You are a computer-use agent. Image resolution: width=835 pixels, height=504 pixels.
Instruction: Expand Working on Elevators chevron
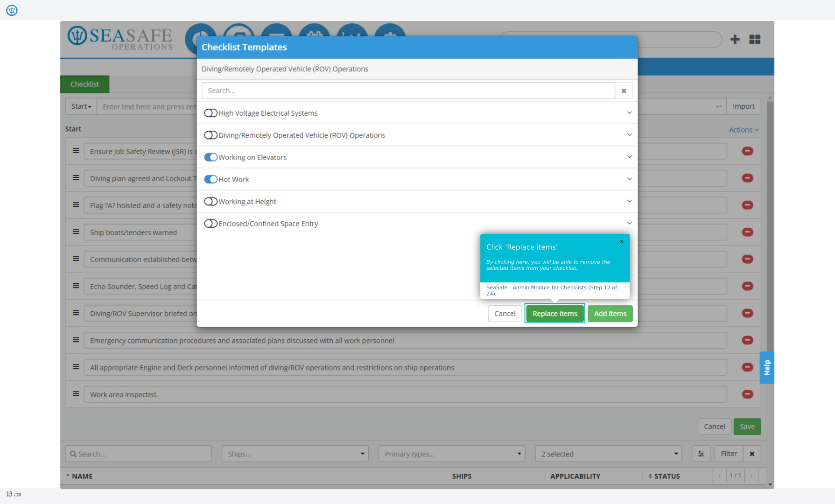[629, 157]
